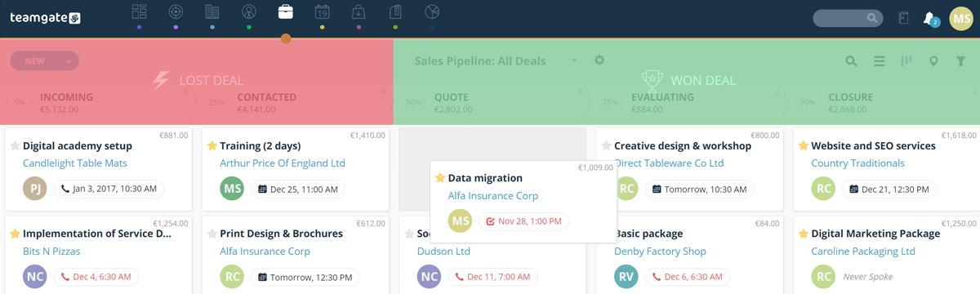Open the notebook icon beside the bell
Viewport: 980px width, 294px height.
click(903, 18)
